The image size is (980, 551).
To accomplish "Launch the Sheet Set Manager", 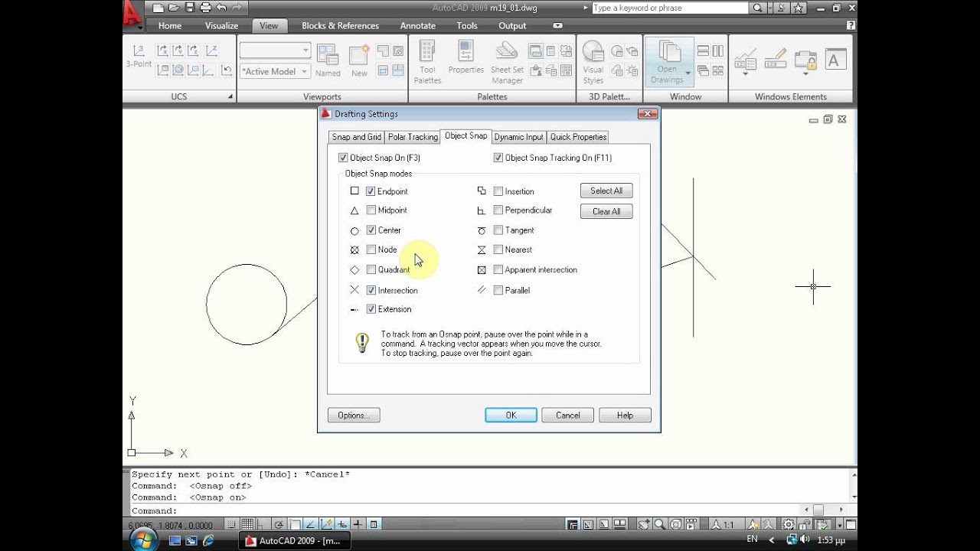I will (x=507, y=62).
